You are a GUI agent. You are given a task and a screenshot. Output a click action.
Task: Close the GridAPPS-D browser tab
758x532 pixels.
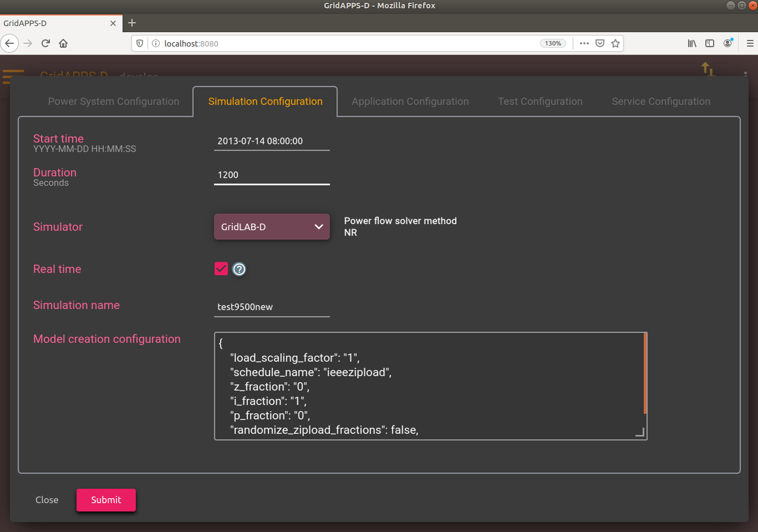[x=113, y=23]
